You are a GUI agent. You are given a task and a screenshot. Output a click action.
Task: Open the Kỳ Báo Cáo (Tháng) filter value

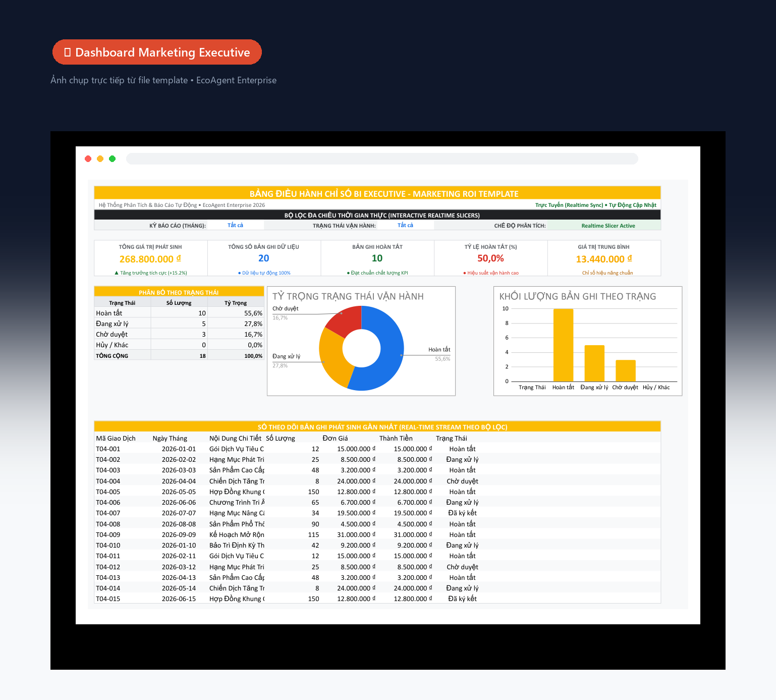235,225
